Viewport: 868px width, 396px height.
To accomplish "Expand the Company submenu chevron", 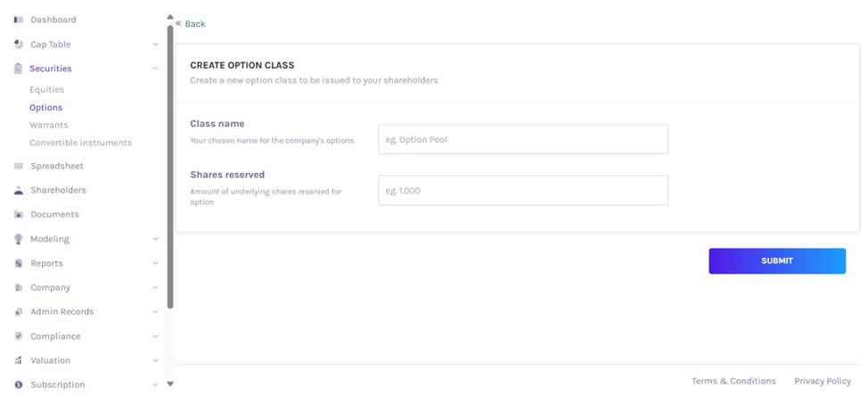I will (x=156, y=288).
